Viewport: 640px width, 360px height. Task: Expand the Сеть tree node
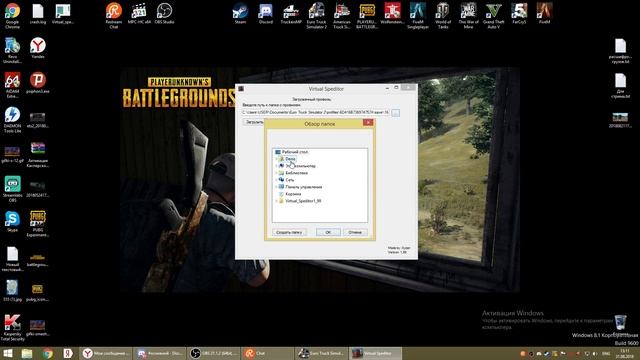(x=276, y=180)
